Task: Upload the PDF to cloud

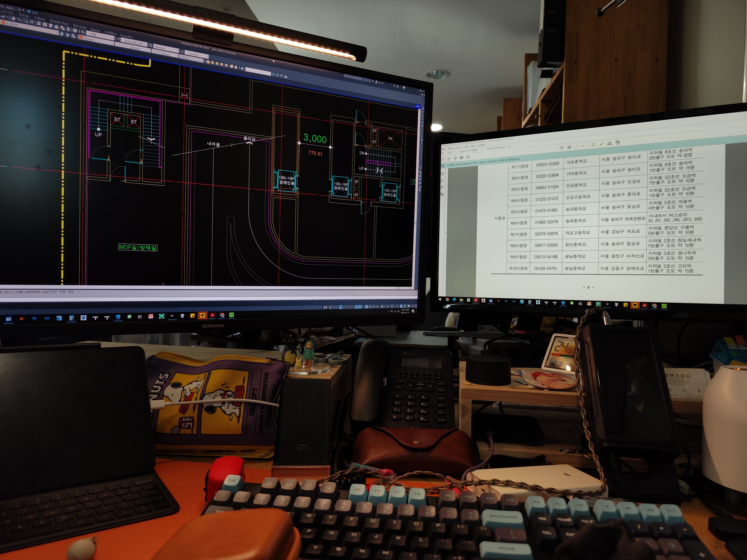Action: 455,158
